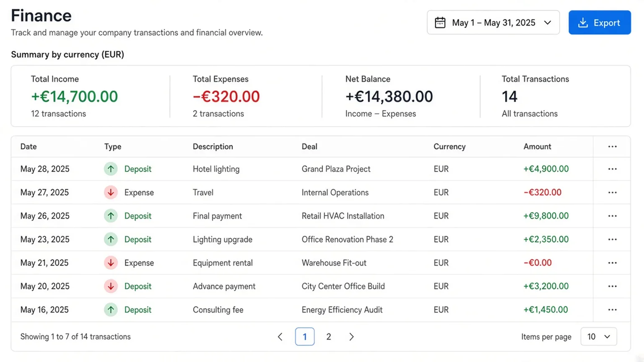The width and height of the screenshot is (644, 362).
Task: Open row actions for Equipment rental
Action: click(612, 263)
